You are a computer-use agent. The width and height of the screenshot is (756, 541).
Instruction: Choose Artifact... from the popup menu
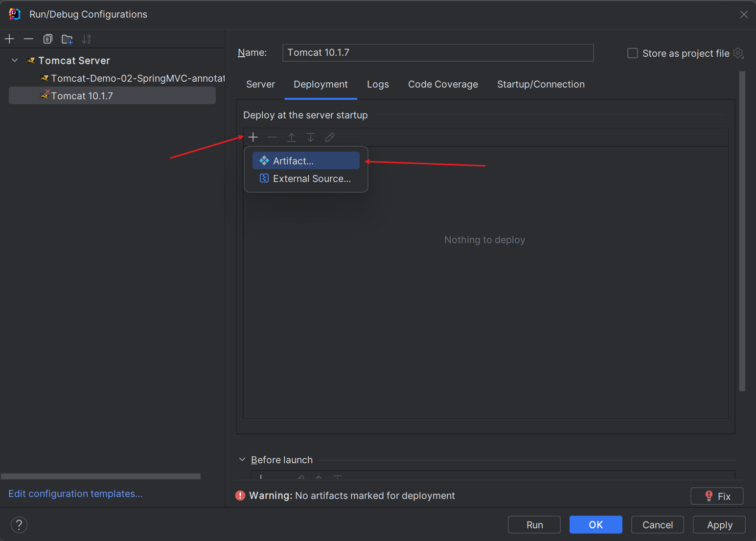click(x=306, y=160)
